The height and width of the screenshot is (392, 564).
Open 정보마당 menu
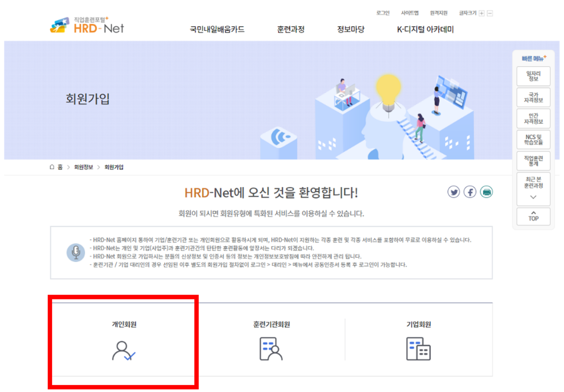point(351,29)
